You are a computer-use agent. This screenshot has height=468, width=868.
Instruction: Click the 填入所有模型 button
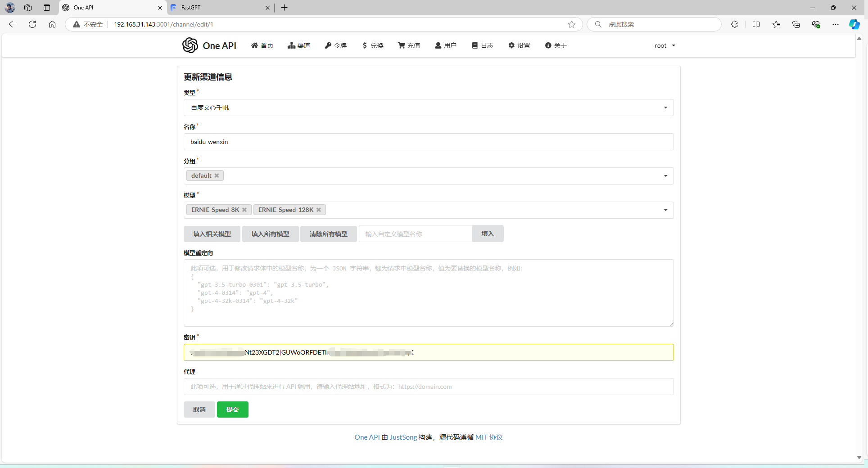click(271, 234)
